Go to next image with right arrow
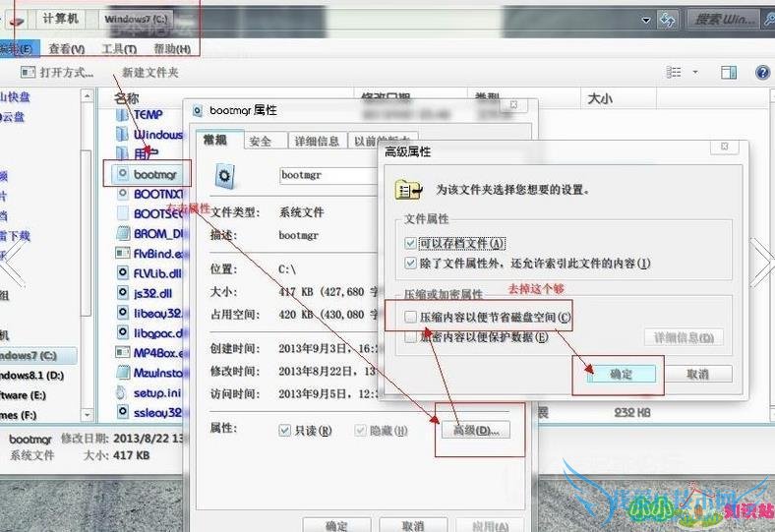The image size is (775, 532). [761, 263]
